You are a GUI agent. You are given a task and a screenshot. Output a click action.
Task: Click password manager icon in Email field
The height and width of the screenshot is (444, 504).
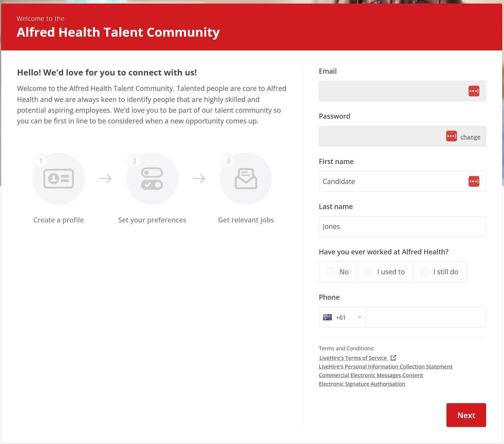474,91
